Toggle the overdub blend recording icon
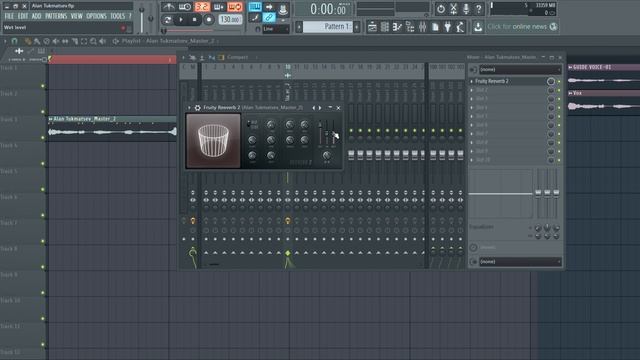Screen dimensions: 640x360 218,7
